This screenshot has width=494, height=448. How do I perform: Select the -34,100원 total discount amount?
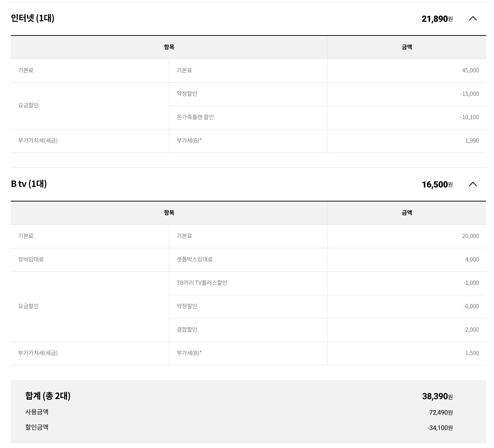click(440, 428)
